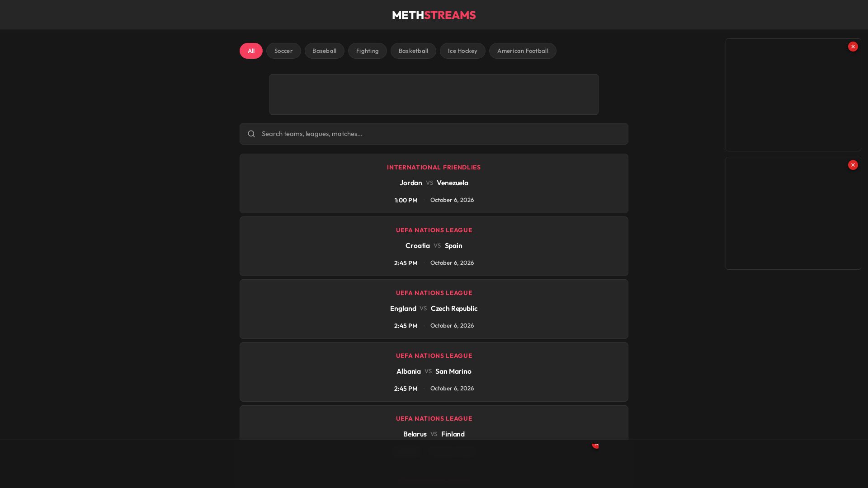The width and height of the screenshot is (868, 488).
Task: Focus the search teams, leagues, matches field
Action: (434, 134)
